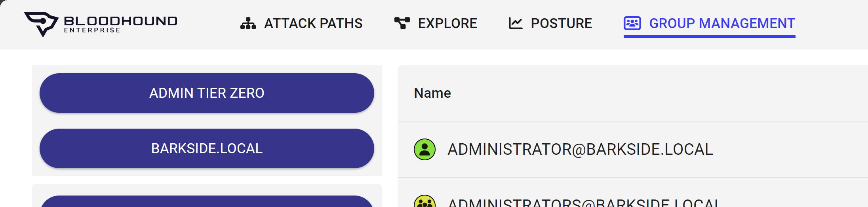The image size is (868, 207).
Task: Open the ATTACK PATHS tab
Action: (x=301, y=23)
